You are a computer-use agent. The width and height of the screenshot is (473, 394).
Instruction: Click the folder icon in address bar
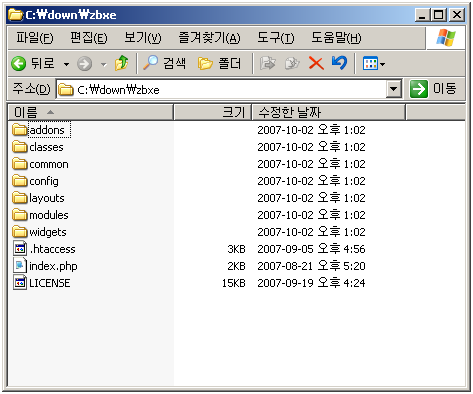pos(66,89)
